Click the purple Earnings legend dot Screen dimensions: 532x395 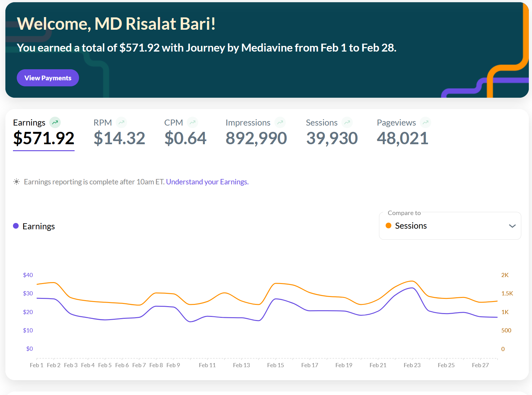(x=16, y=226)
